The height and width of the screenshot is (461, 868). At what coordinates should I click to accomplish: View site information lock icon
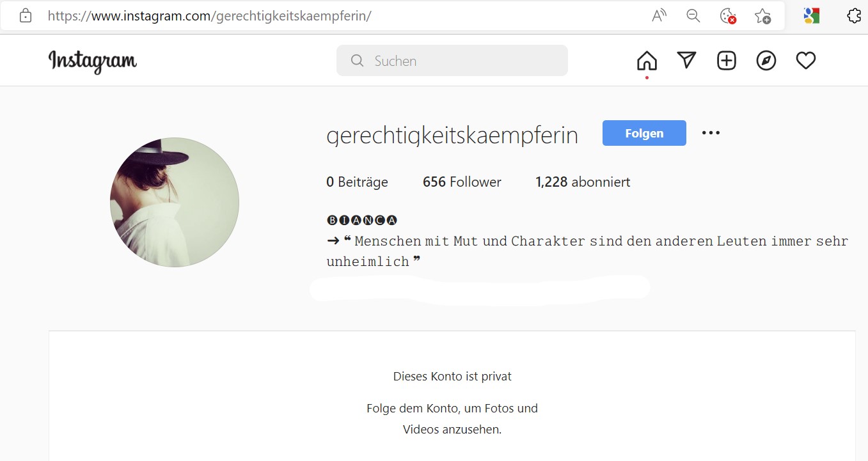point(25,16)
